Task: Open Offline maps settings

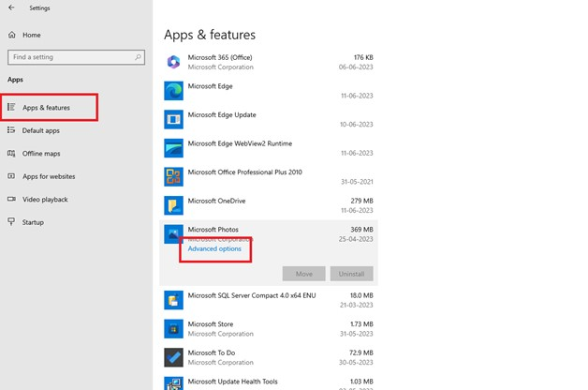Action: point(41,154)
